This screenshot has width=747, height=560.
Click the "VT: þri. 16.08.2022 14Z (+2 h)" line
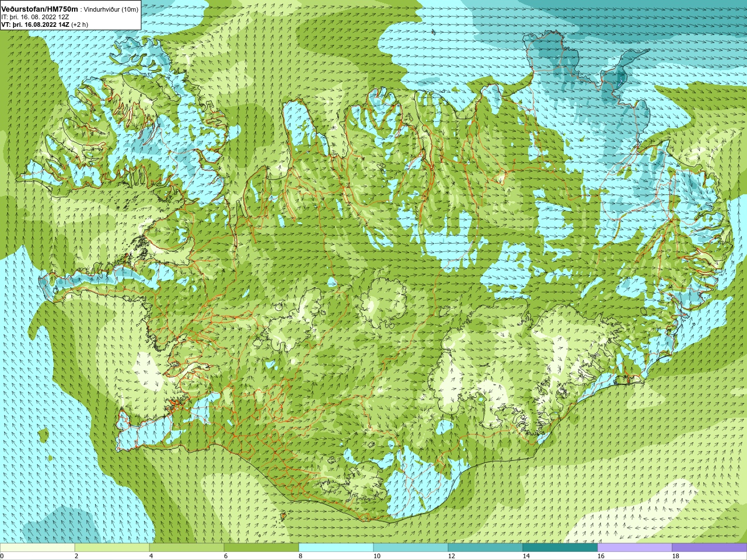click(44, 24)
